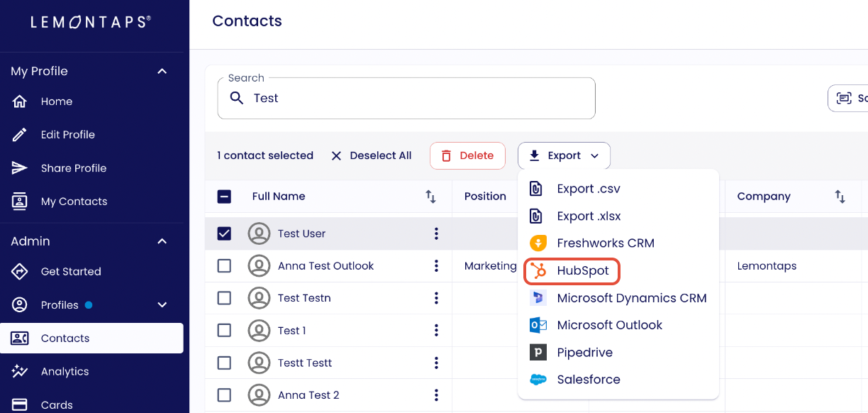This screenshot has height=413, width=868.
Task: Click the Share Profile paper-plane icon
Action: [20, 168]
